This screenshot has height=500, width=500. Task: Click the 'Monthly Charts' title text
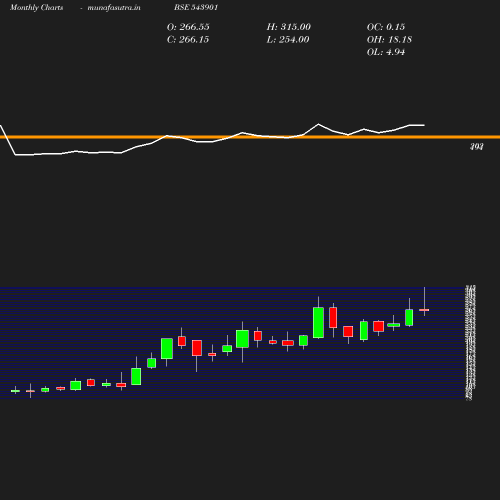click(x=37, y=7)
